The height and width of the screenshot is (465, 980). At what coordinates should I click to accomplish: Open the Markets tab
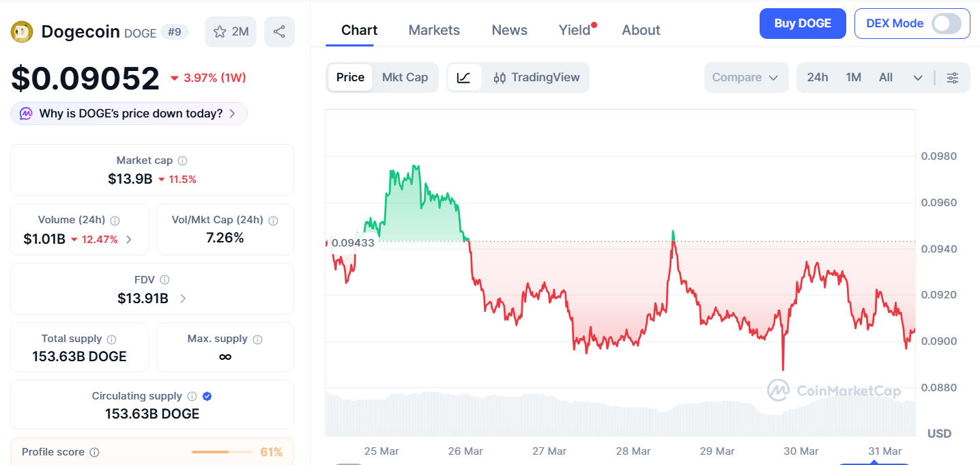pos(434,30)
